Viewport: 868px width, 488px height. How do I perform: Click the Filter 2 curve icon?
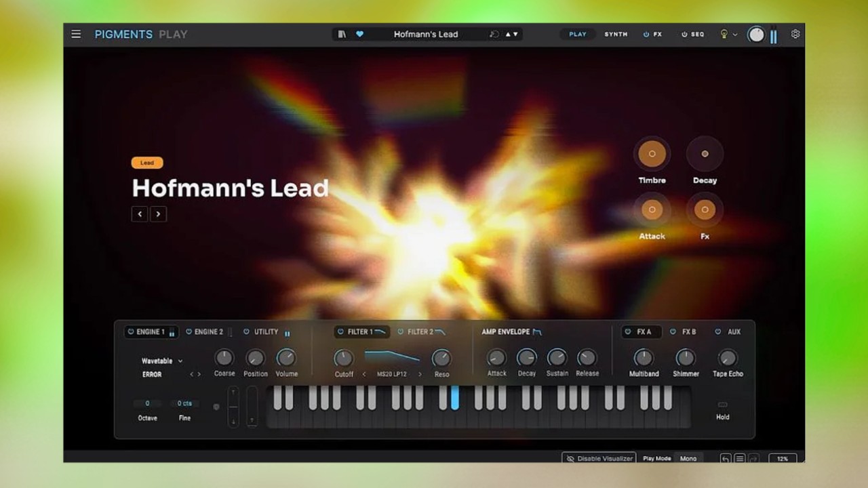[440, 331]
